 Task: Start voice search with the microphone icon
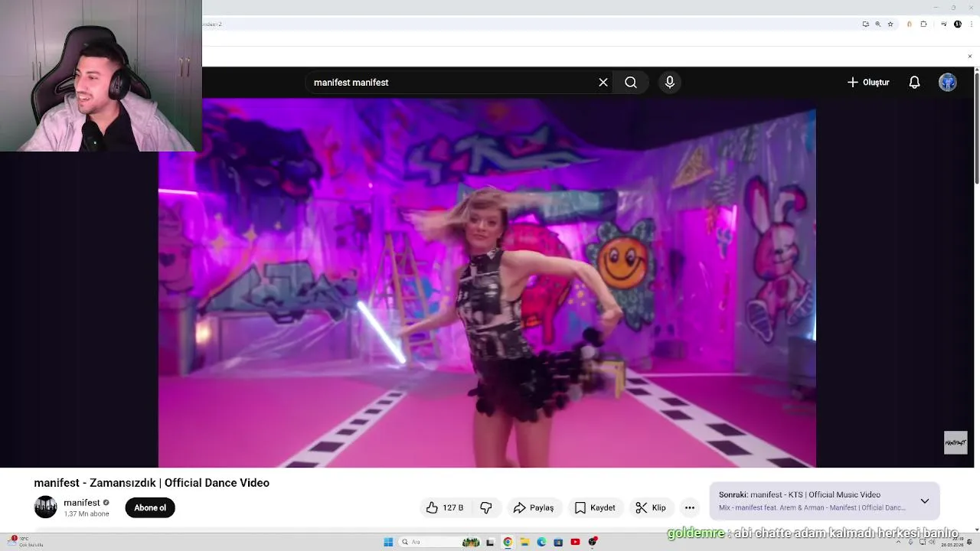pyautogui.click(x=670, y=83)
